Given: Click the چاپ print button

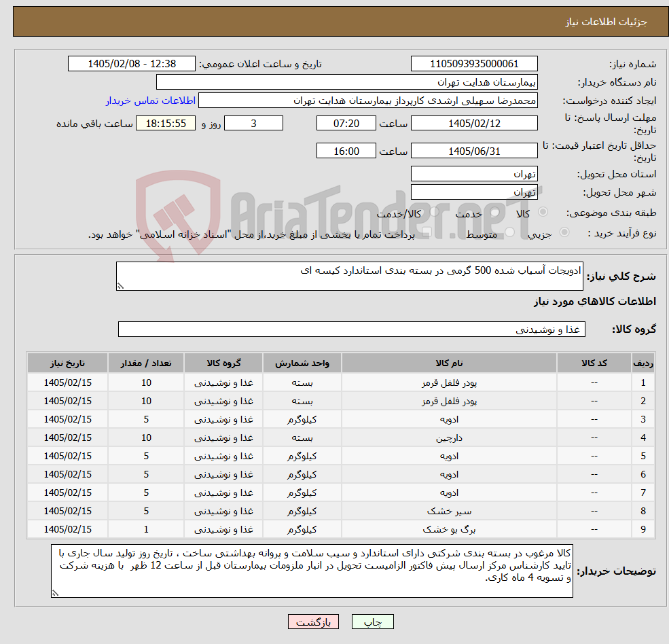Looking at the screenshot, I should (x=372, y=622).
